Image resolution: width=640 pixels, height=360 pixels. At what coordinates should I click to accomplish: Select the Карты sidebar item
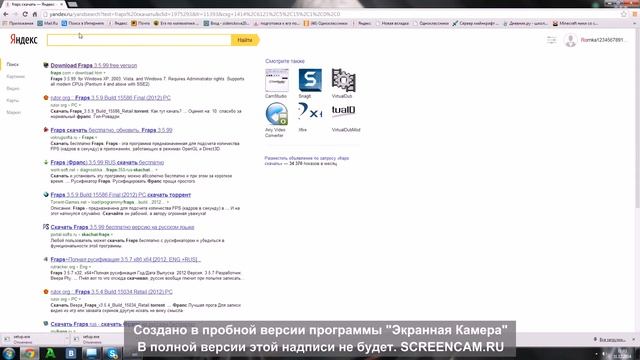click(13, 100)
